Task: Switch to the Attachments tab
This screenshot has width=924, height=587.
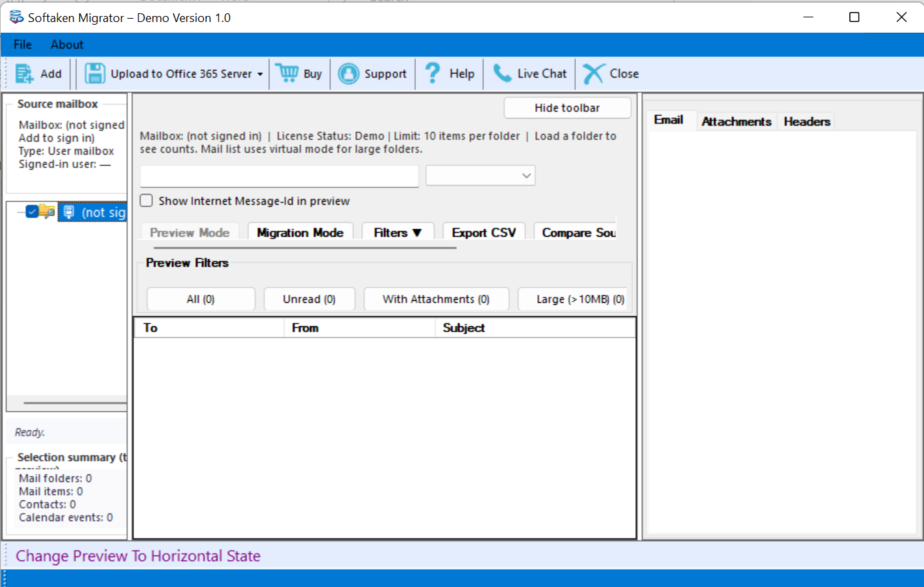Action: pos(737,121)
